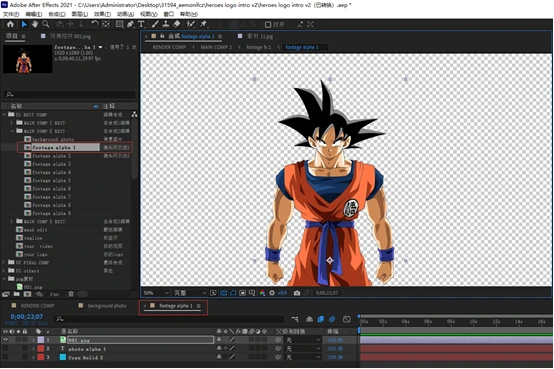Toggle mask and shape path visibility
The height and width of the screenshot is (369, 554).
click(x=233, y=293)
